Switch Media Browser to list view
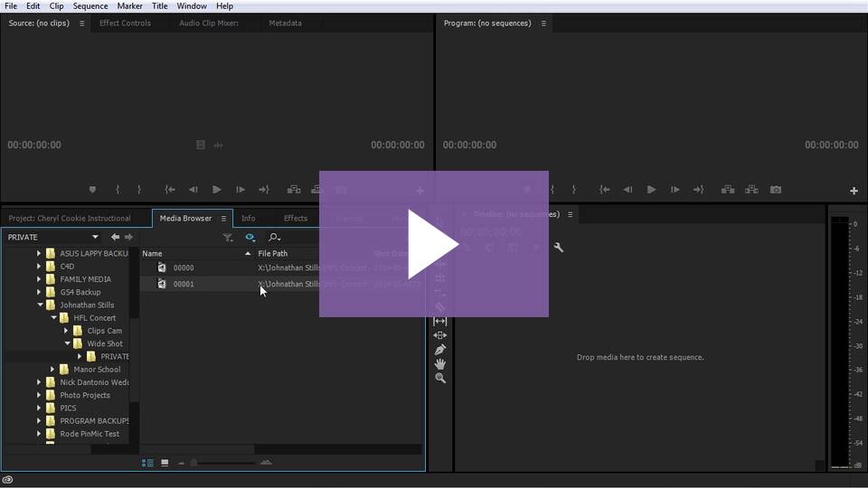868x488 pixels. (147, 463)
